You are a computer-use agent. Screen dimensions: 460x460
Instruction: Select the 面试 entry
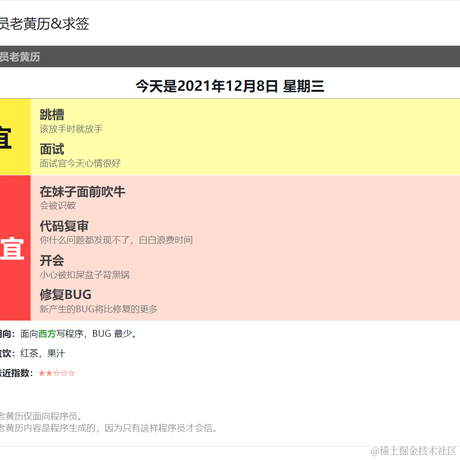click(52, 149)
